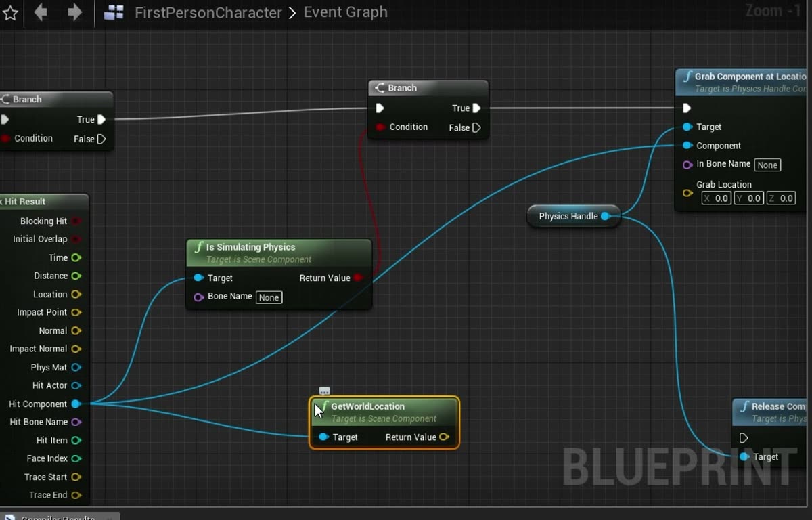Viewport: 812px width, 520px height.
Task: Click the Initial Overlap pin
Action: click(76, 239)
